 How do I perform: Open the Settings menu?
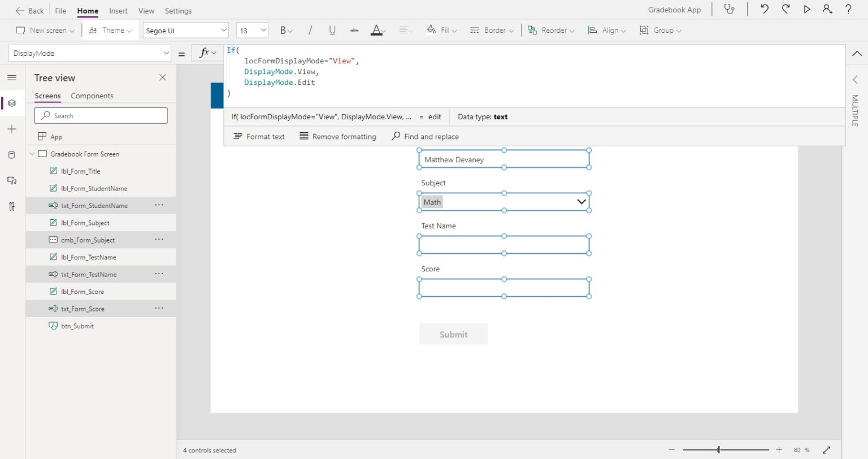click(x=178, y=10)
